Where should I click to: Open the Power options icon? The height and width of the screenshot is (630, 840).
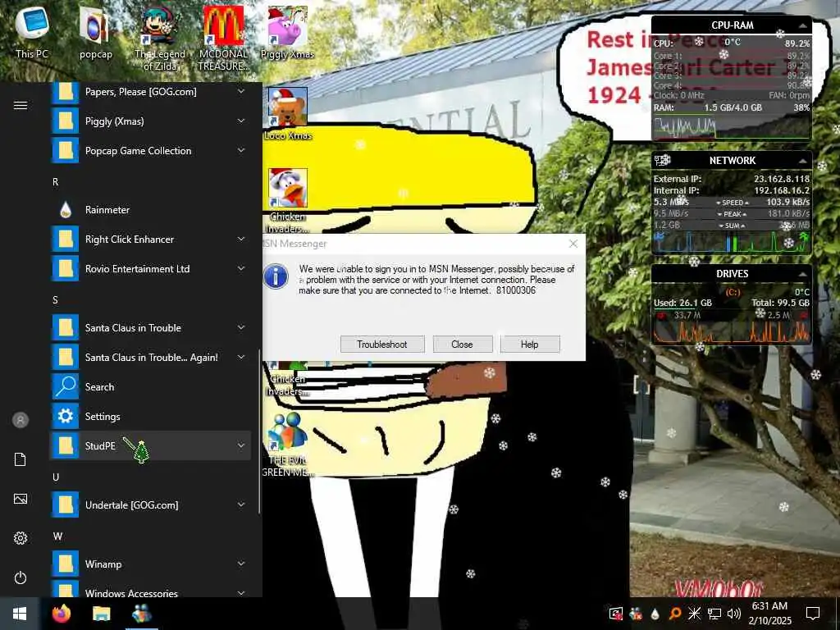[21, 577]
